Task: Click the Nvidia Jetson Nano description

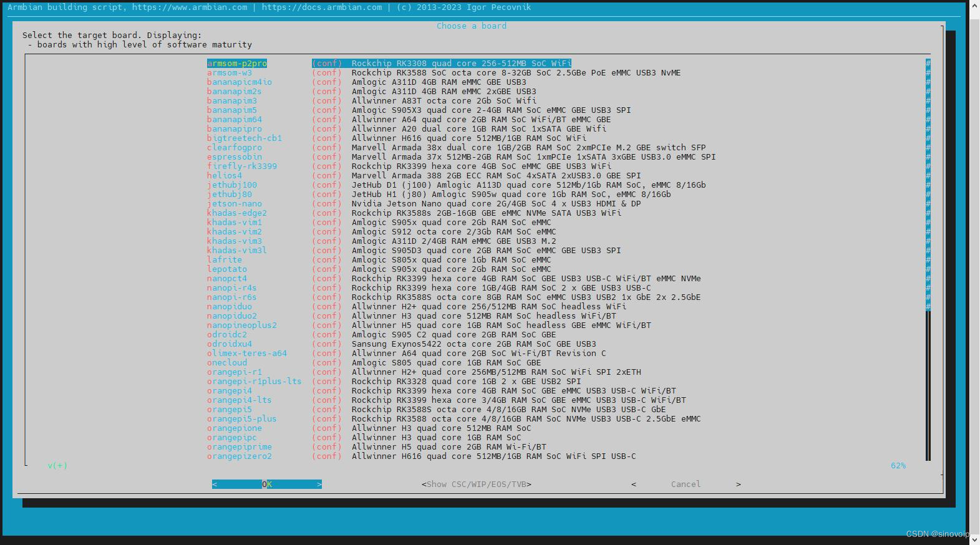Action: pos(497,203)
